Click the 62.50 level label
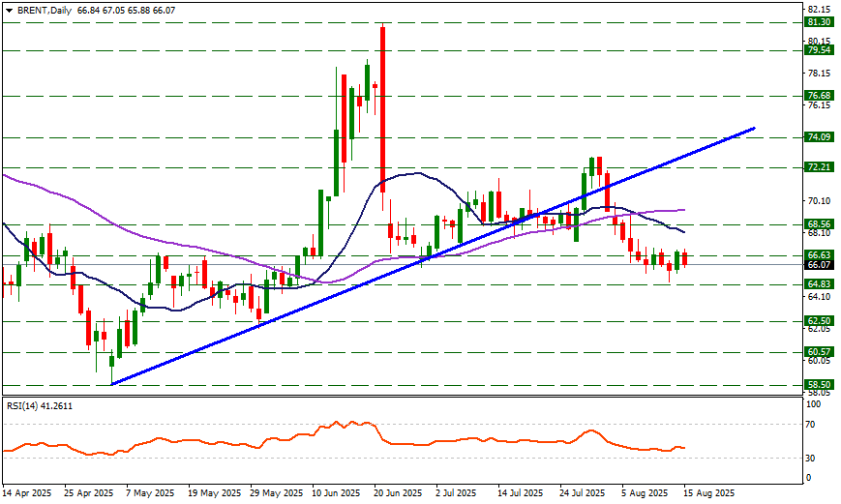The height and width of the screenshot is (504, 841). (820, 320)
